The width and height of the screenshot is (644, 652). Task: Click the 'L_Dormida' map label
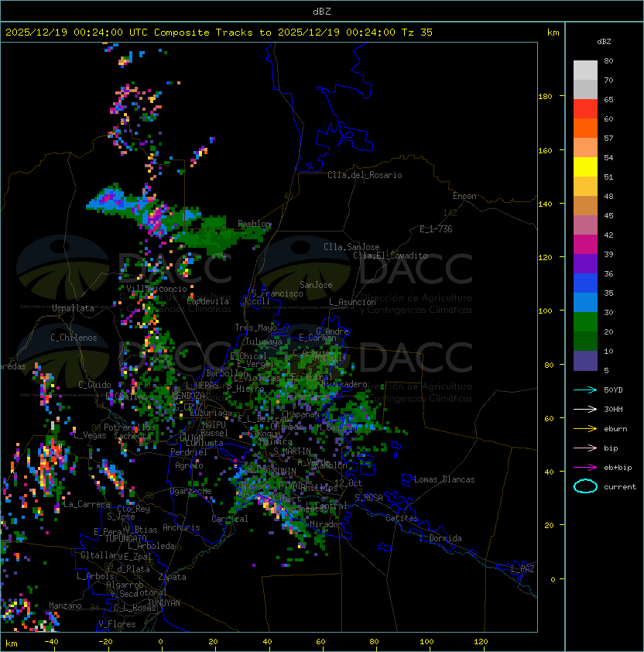tap(440, 538)
